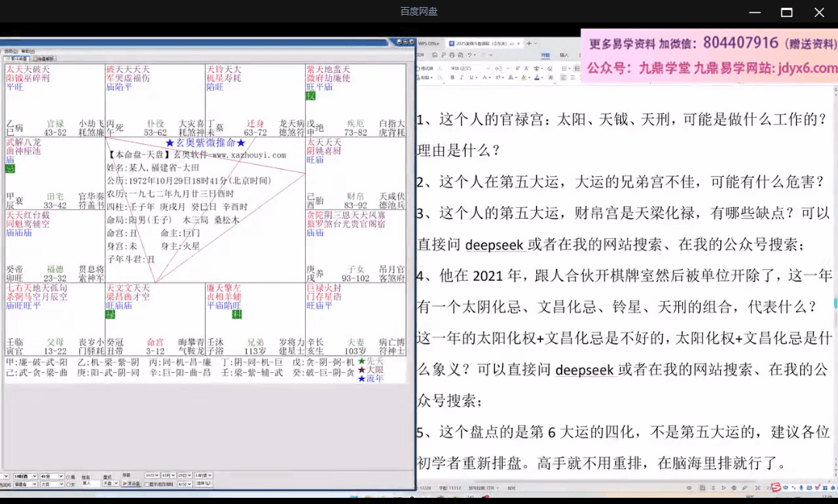Open the 10月 month dropdown
Image resolution: width=838 pixels, height=504 pixels.
(x=171, y=476)
